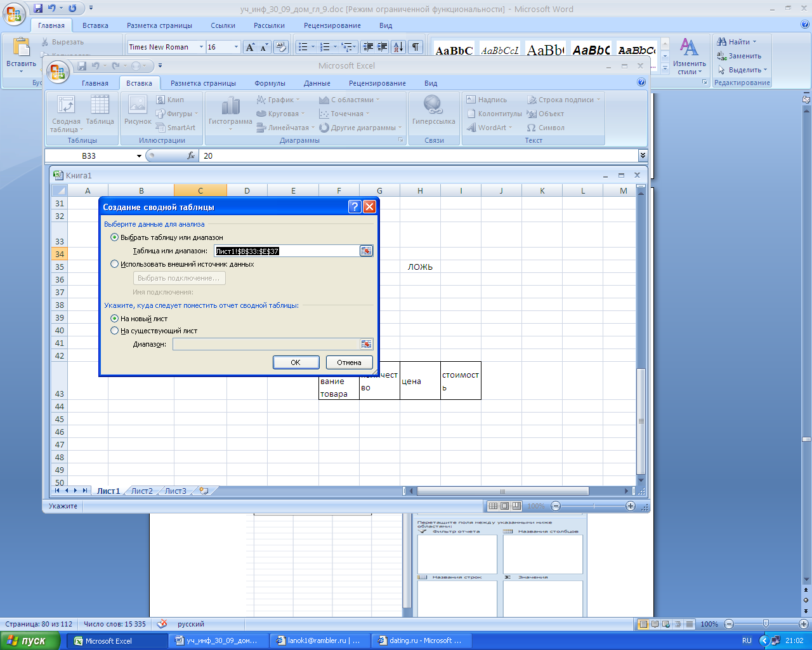Open Выделить dropdown in Word ribbon
Viewport: 812px width, 650px height.
click(x=765, y=70)
